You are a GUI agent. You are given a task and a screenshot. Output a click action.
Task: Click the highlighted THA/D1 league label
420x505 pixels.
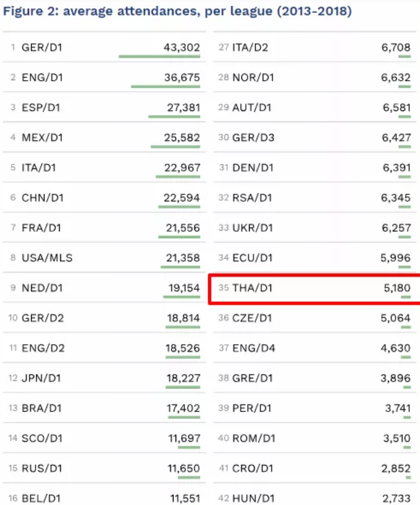pyautogui.click(x=253, y=288)
